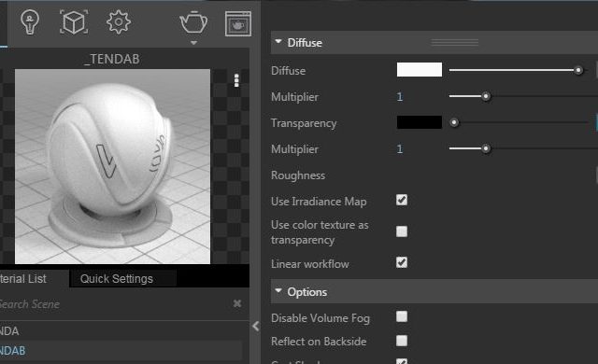This screenshot has height=364, width=598.
Task: Click the _TENDAB material name label
Action: click(x=112, y=60)
